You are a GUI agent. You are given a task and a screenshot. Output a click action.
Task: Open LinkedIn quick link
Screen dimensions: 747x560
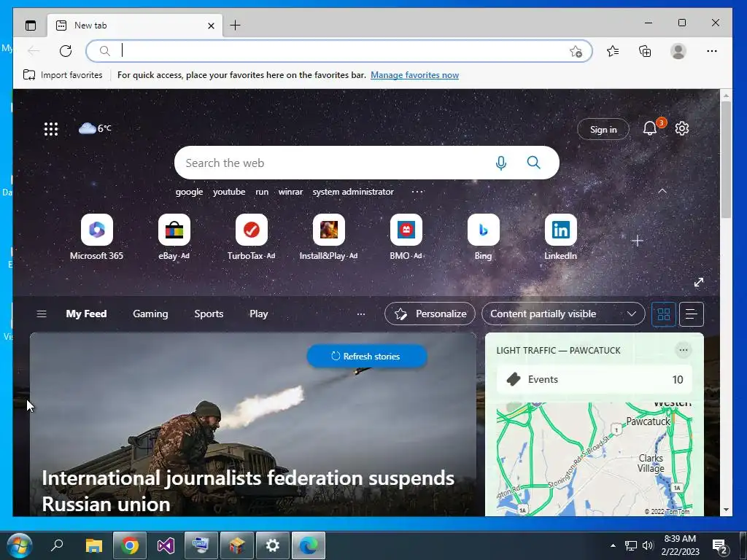[561, 237]
